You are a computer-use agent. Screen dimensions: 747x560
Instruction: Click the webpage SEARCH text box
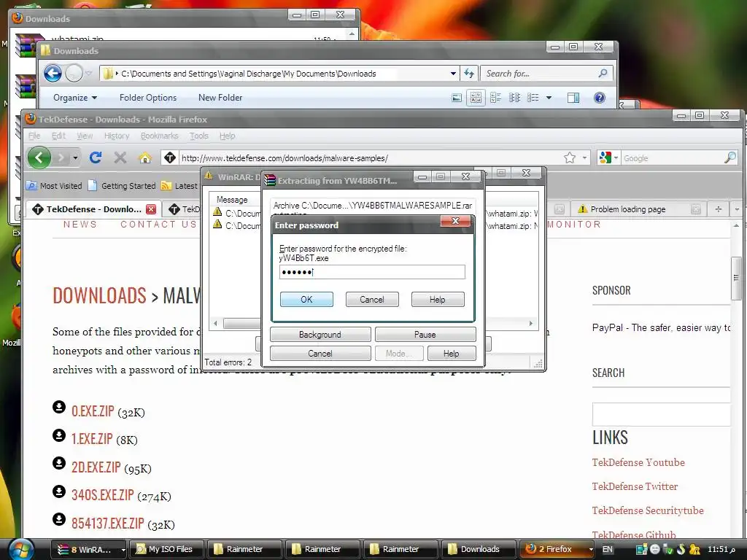pyautogui.click(x=661, y=414)
